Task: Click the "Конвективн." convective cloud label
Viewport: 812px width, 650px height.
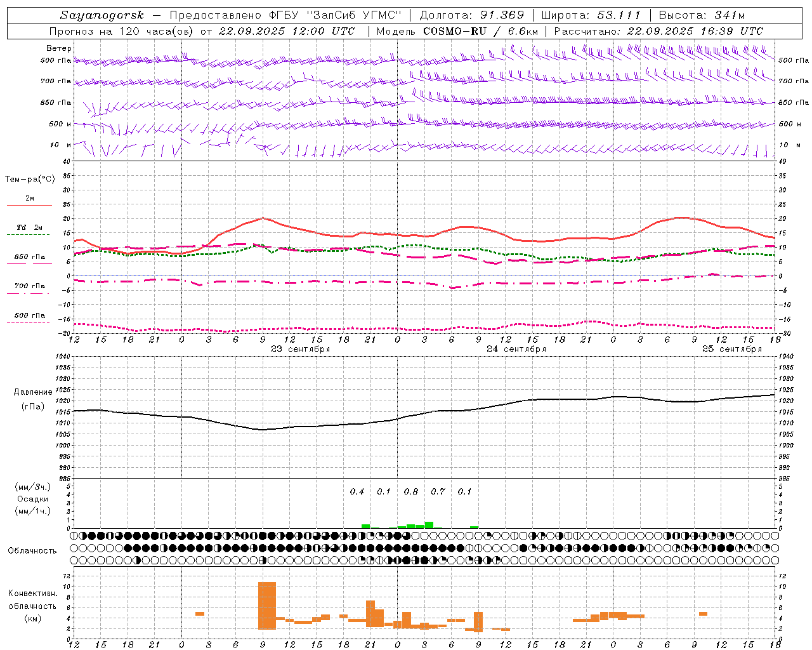Action: tap(33, 594)
